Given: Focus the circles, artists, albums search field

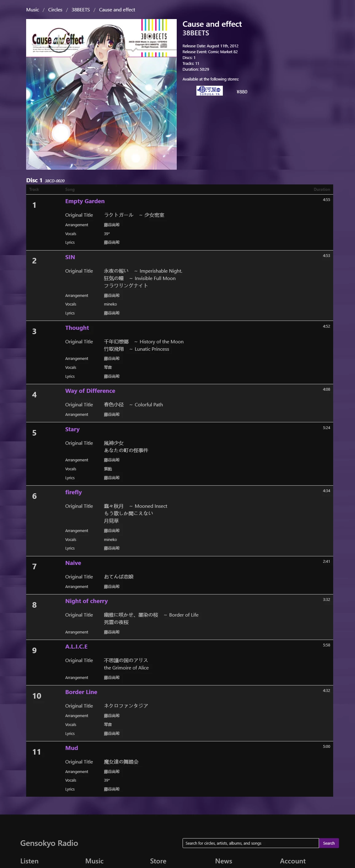Looking at the screenshot, I should tap(250, 843).
